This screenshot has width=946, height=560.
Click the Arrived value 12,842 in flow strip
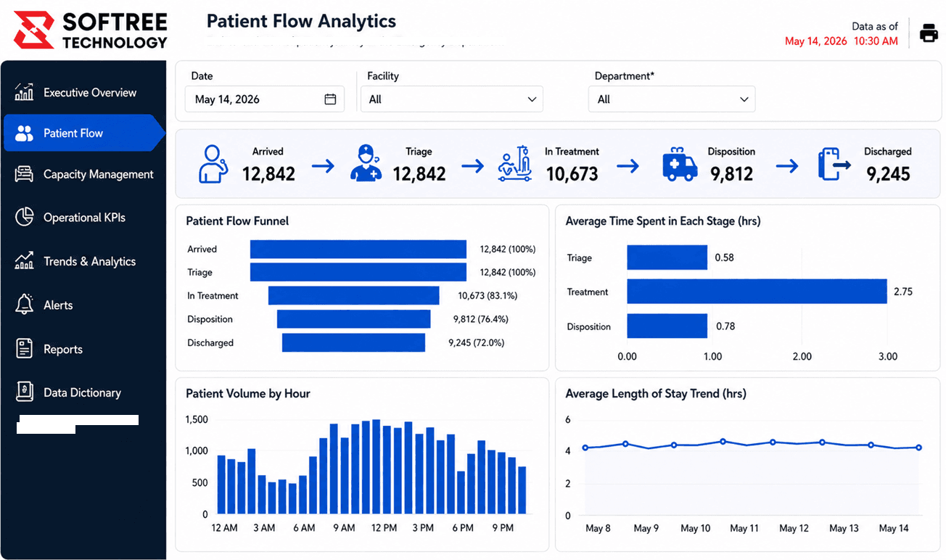tap(268, 174)
